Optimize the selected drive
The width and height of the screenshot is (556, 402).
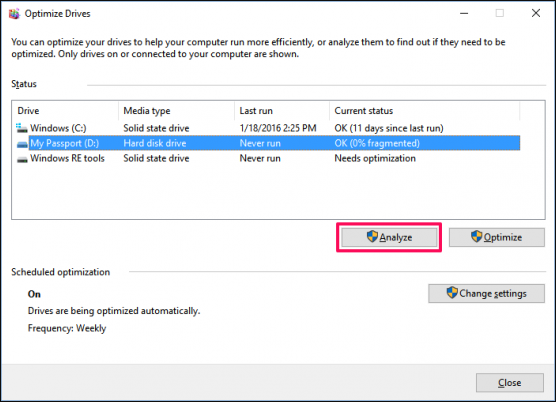(496, 237)
